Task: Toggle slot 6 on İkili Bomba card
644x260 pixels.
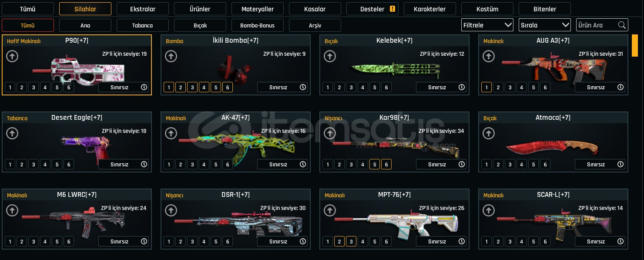Action: pyautogui.click(x=228, y=87)
